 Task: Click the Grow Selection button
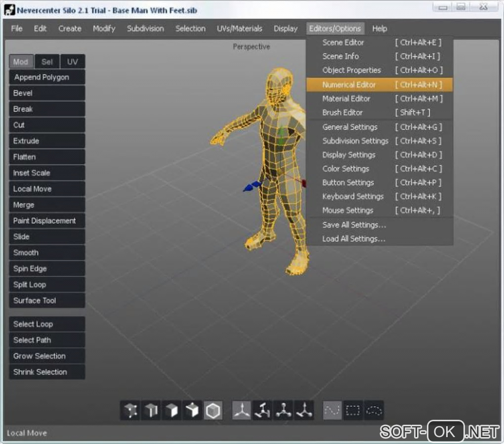[x=47, y=356]
